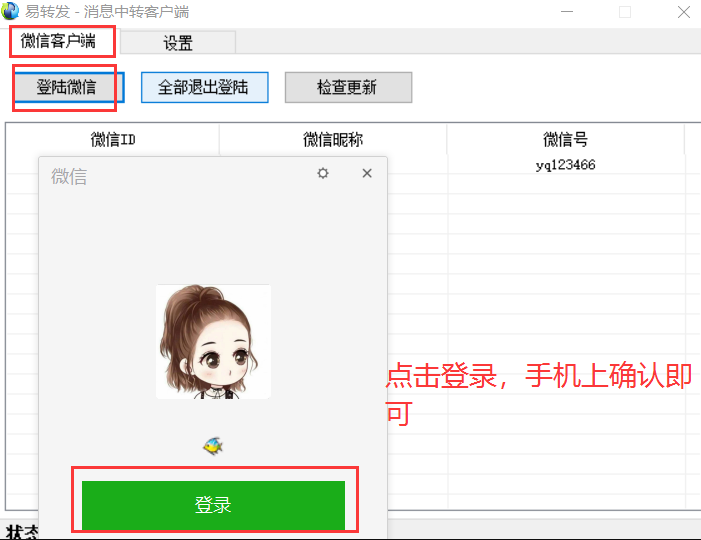Select the 微信昵称 column header
The height and width of the screenshot is (540, 701).
pos(333,139)
